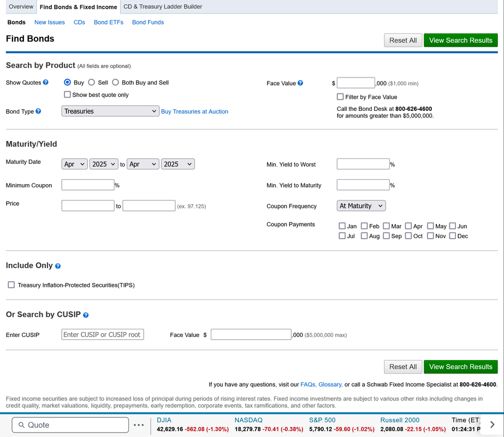The height and width of the screenshot is (437, 504).
Task: Go to Bond ETFs sub-tab
Action: pos(109,22)
